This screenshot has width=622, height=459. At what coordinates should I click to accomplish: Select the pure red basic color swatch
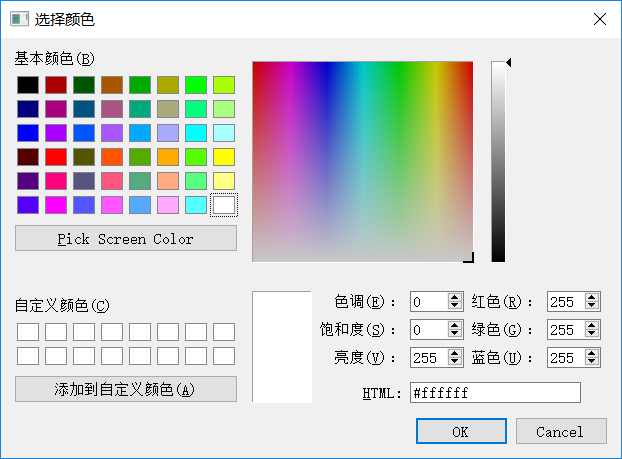[x=56, y=157]
